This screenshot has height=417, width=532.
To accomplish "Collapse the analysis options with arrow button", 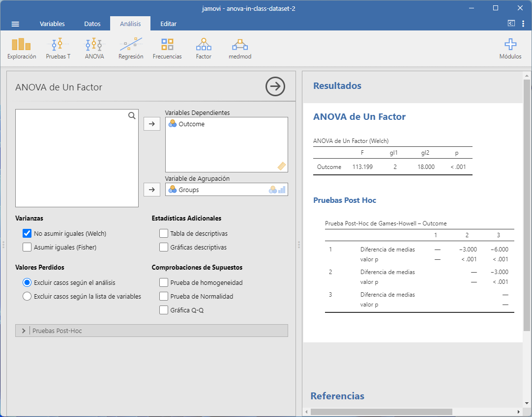I will coord(275,86).
